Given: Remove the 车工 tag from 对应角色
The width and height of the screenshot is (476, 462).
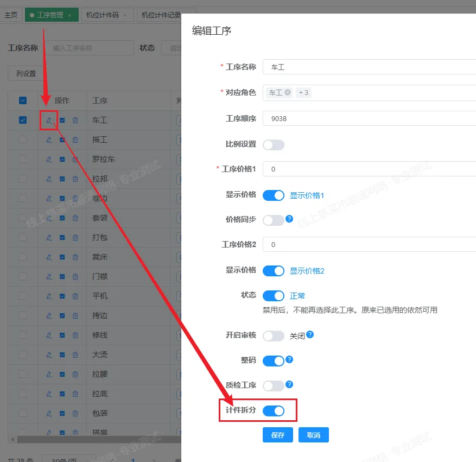Looking at the screenshot, I should tap(288, 93).
